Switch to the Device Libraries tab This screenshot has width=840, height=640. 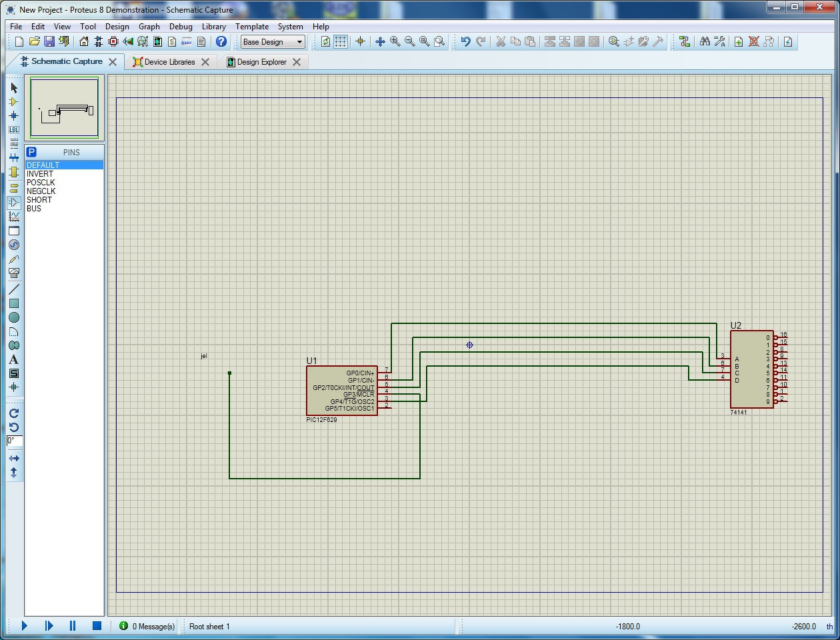pos(169,62)
